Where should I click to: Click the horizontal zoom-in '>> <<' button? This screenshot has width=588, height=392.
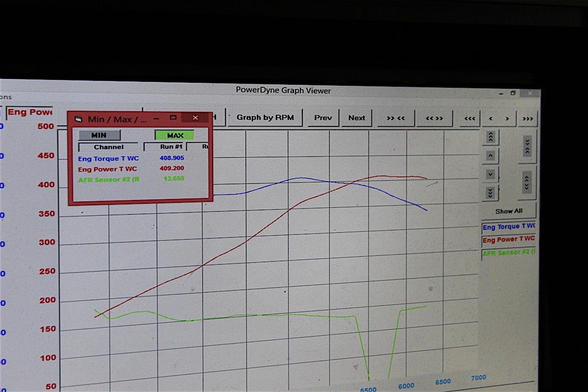coord(396,118)
